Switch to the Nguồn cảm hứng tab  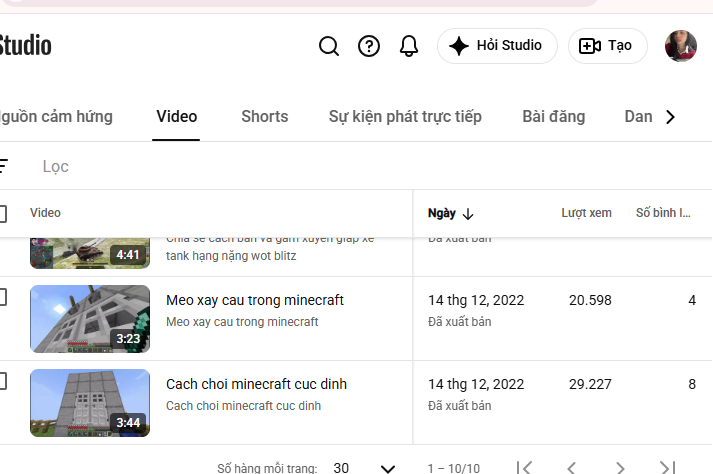[56, 116]
